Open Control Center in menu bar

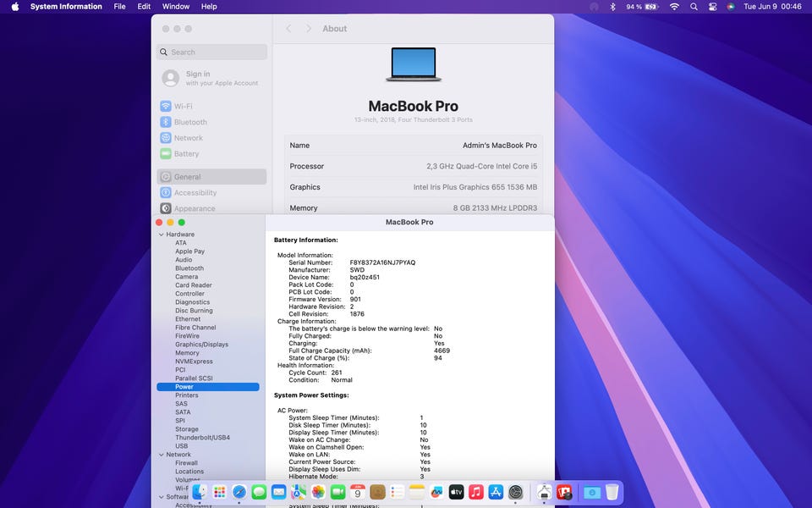click(x=712, y=7)
